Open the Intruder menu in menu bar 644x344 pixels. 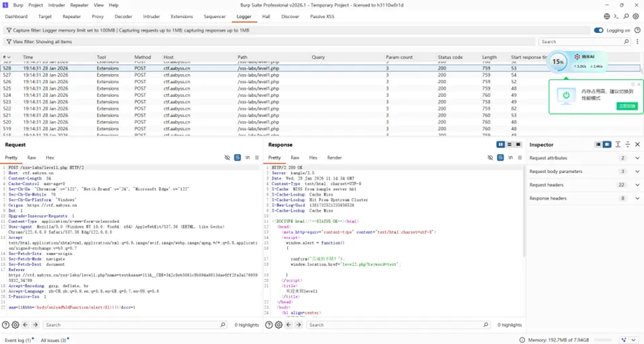pos(56,5)
